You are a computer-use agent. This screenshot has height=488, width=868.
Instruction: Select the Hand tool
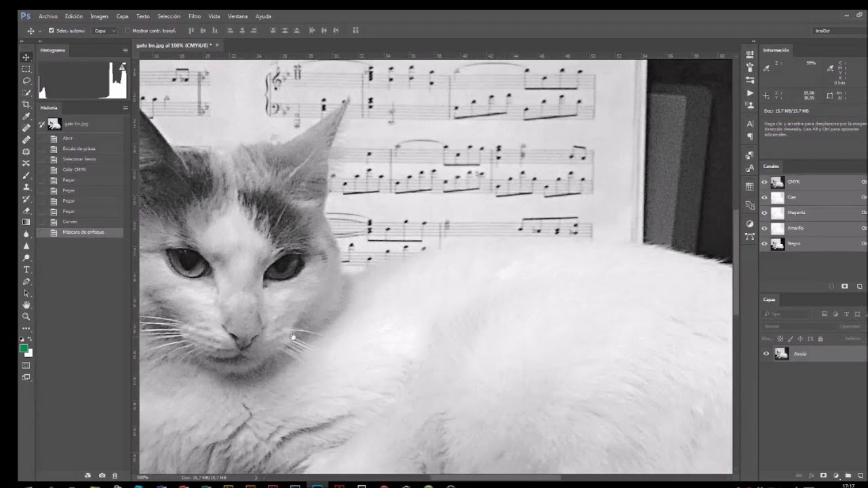(x=26, y=305)
